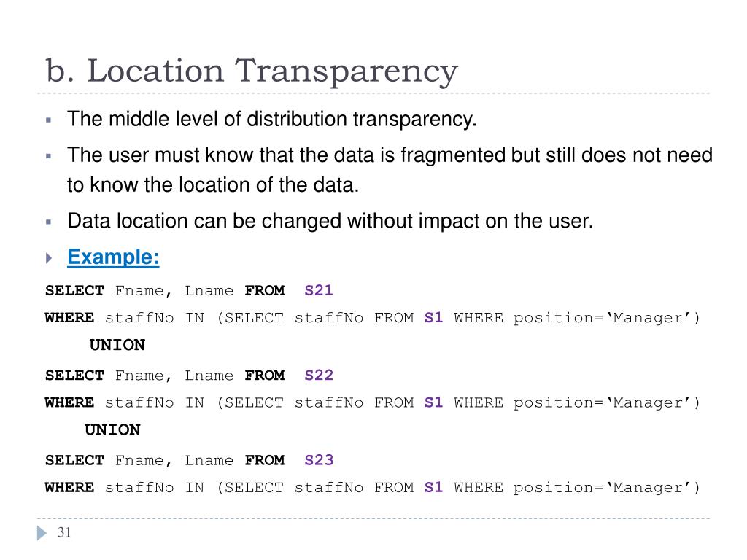Click the slide number 31
The image size is (747, 560).
click(x=64, y=532)
